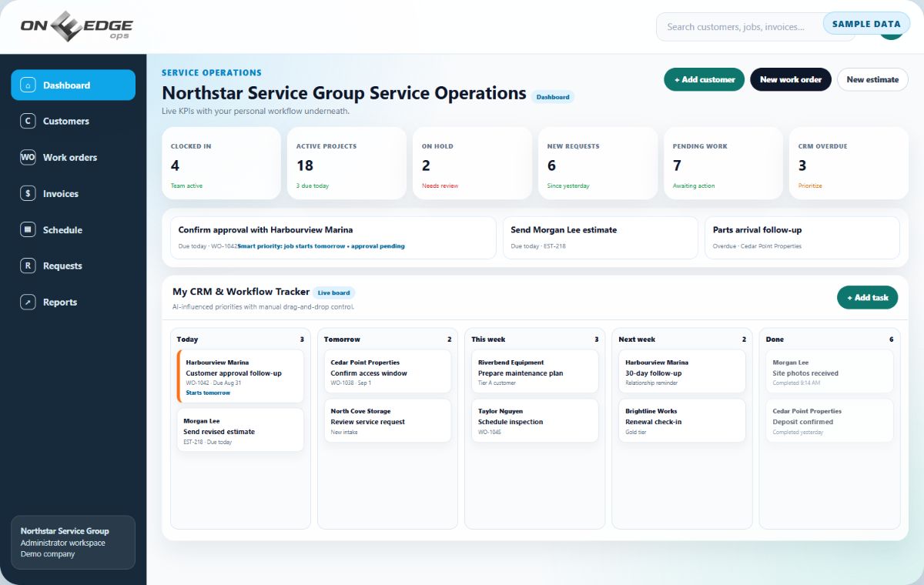The height and width of the screenshot is (585, 924).
Task: Click the + Add customer button
Action: coord(705,79)
